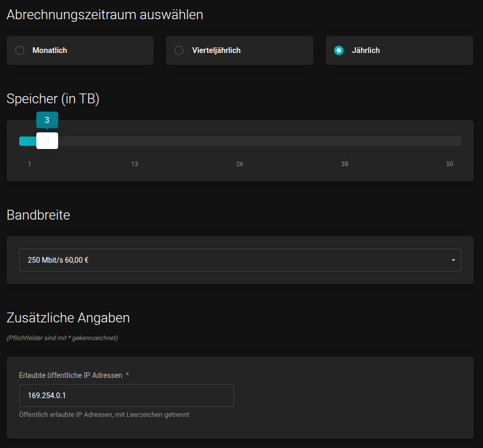The height and width of the screenshot is (448, 483).
Task: Click the slider tick label 38
Action: point(344,164)
